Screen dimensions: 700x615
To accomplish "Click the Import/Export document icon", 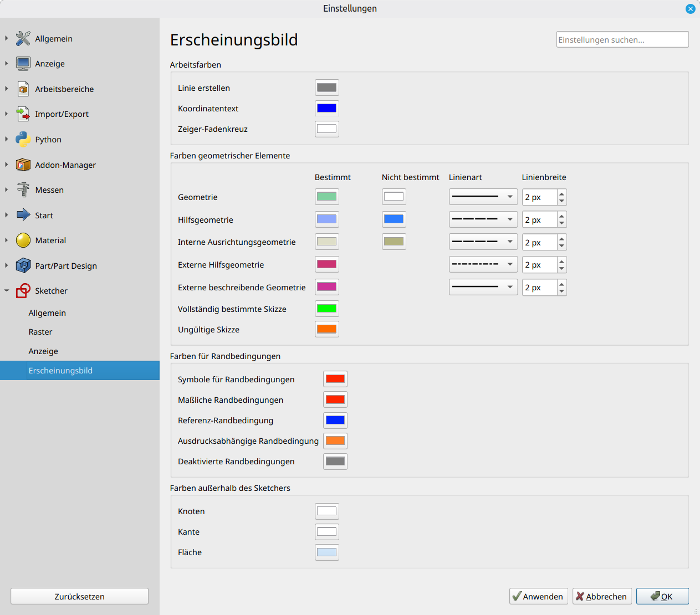I will click(x=23, y=114).
